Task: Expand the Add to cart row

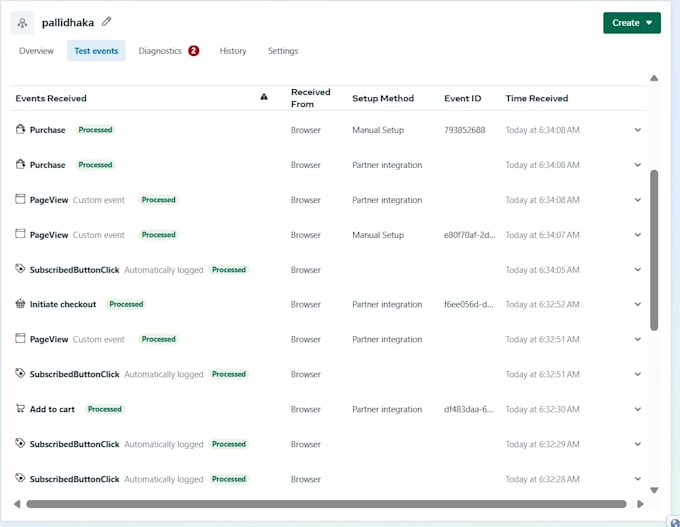Action: click(638, 409)
